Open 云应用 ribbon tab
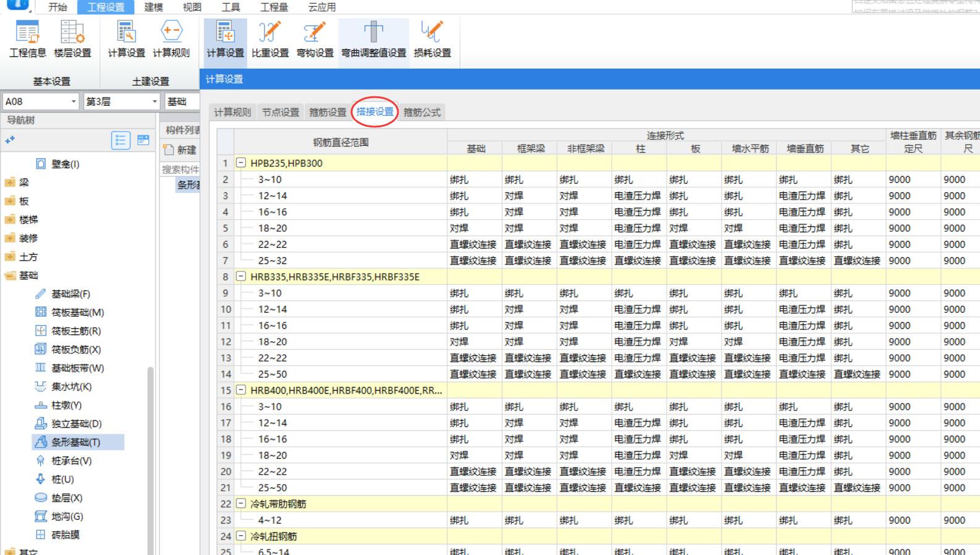This screenshot has height=555, width=980. (322, 7)
